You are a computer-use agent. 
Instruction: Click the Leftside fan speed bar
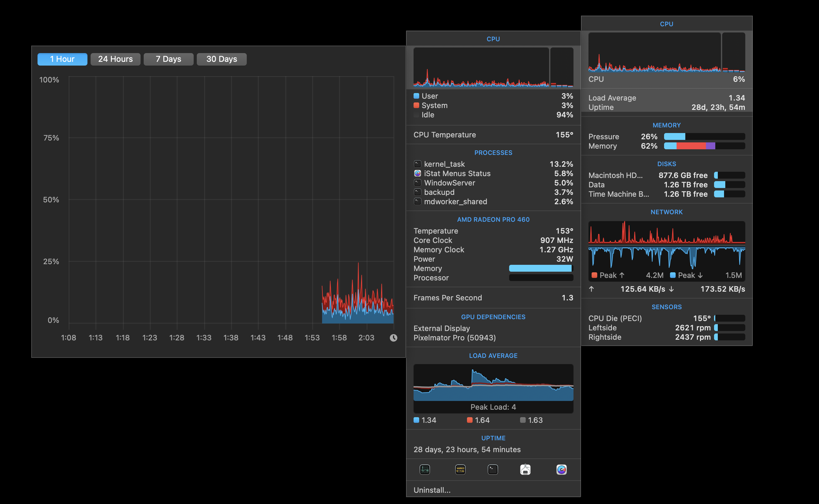pyautogui.click(x=729, y=328)
